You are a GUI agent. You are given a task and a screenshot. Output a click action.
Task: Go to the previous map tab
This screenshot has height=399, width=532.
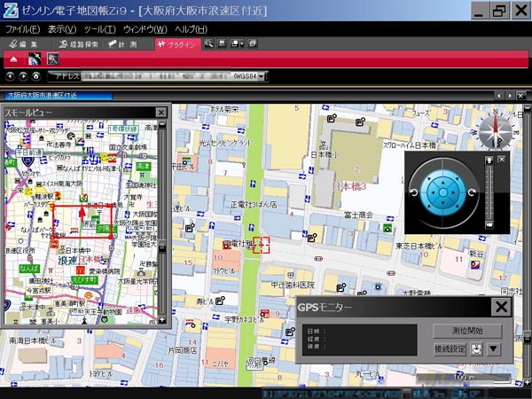coord(498,96)
